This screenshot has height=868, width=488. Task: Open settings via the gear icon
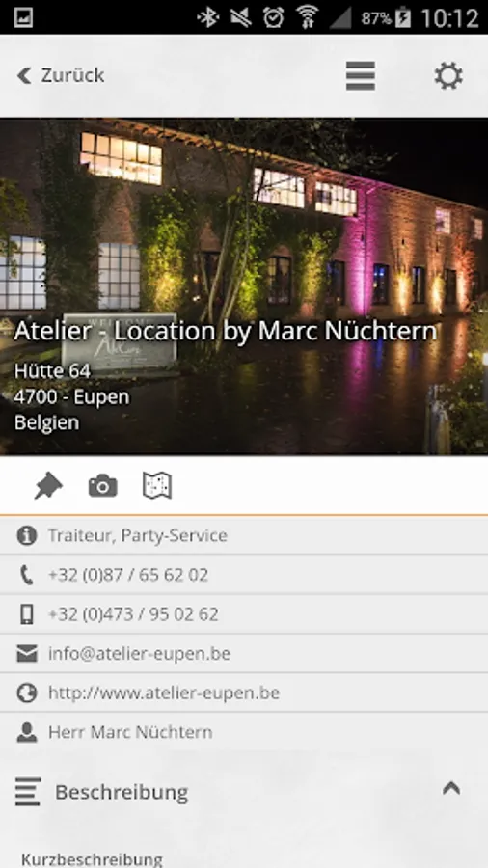pyautogui.click(x=448, y=75)
